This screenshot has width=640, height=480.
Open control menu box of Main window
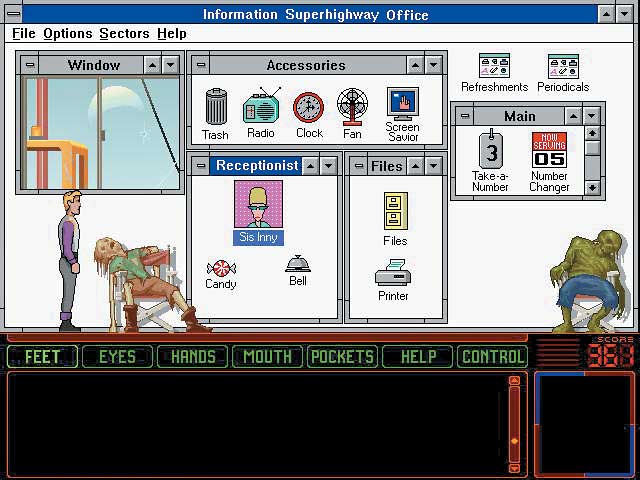click(464, 116)
